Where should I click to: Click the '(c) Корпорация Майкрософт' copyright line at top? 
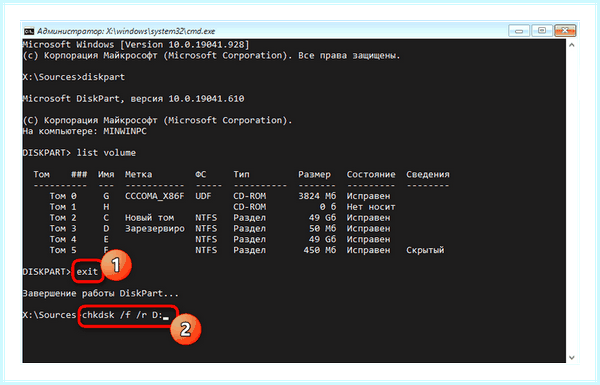(x=211, y=55)
